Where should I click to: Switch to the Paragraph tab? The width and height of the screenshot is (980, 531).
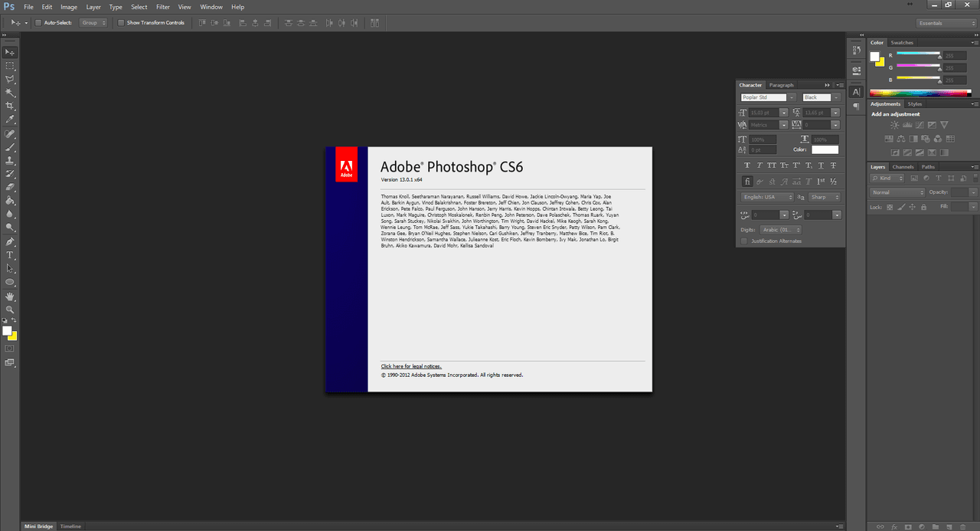pos(782,85)
